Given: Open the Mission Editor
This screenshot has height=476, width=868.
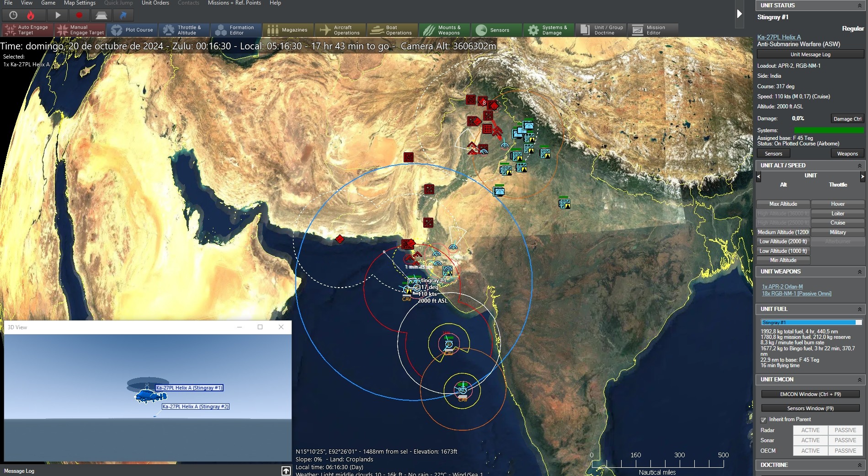Looking at the screenshot, I should (x=653, y=30).
